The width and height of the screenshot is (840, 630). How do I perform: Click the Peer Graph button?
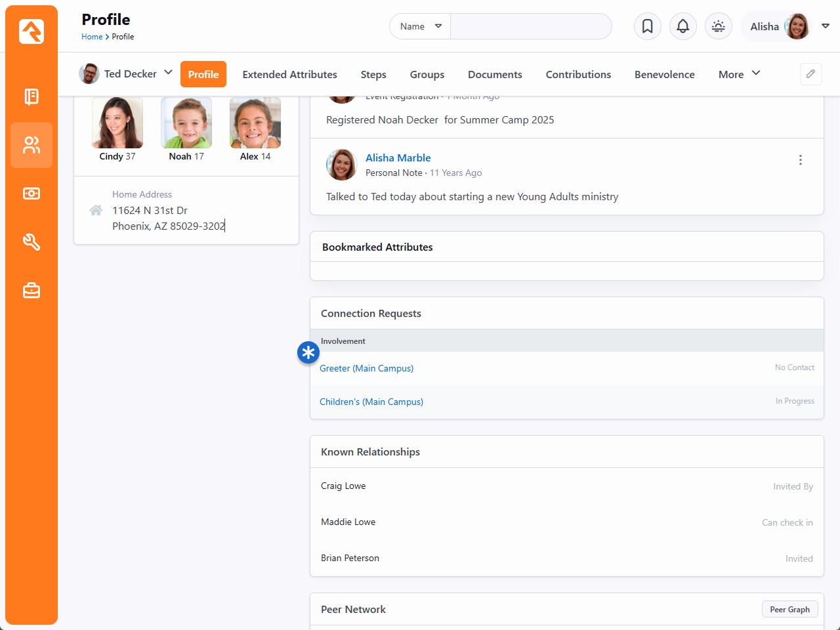point(789,609)
